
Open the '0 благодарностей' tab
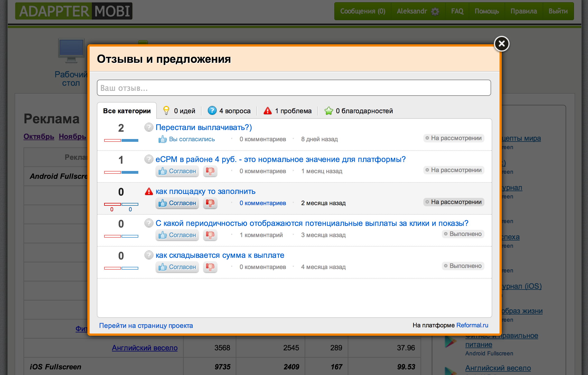[x=358, y=111]
